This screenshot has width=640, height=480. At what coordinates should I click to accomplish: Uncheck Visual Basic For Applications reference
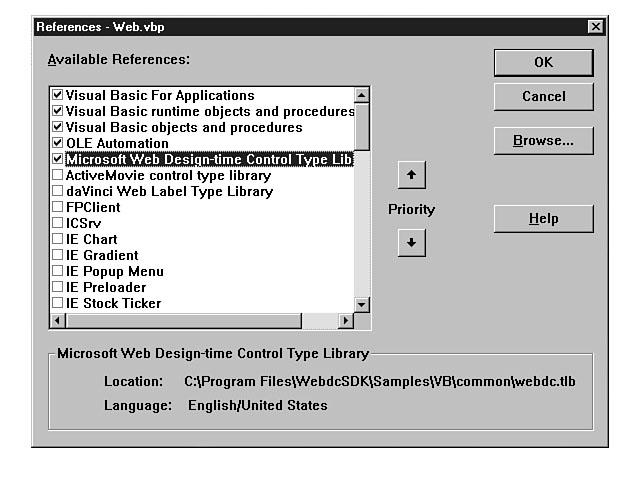(x=58, y=96)
